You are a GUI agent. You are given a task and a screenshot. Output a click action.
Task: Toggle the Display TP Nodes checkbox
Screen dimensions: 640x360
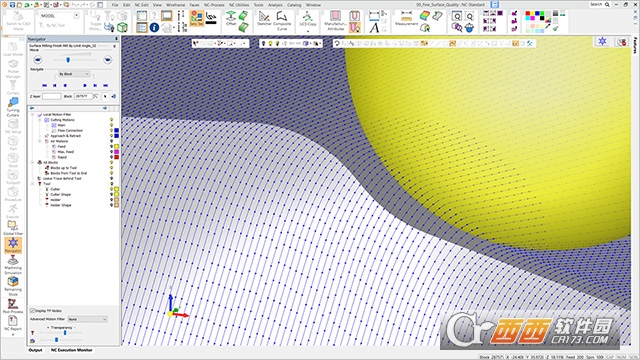point(33,311)
